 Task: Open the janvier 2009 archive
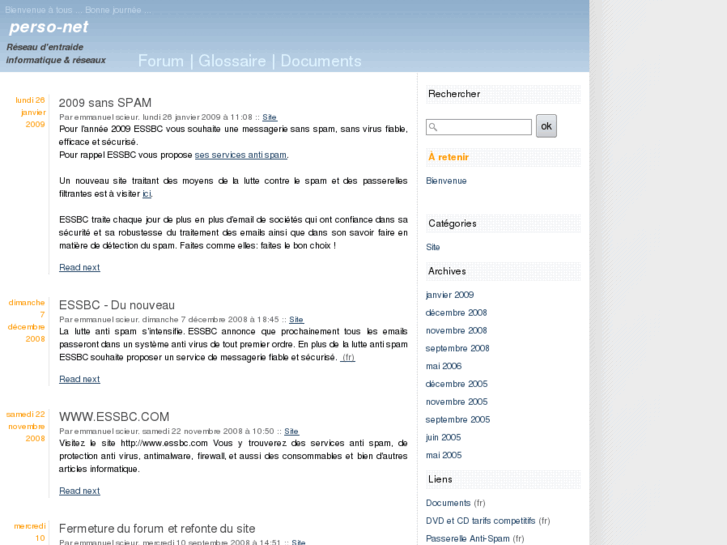point(449,295)
